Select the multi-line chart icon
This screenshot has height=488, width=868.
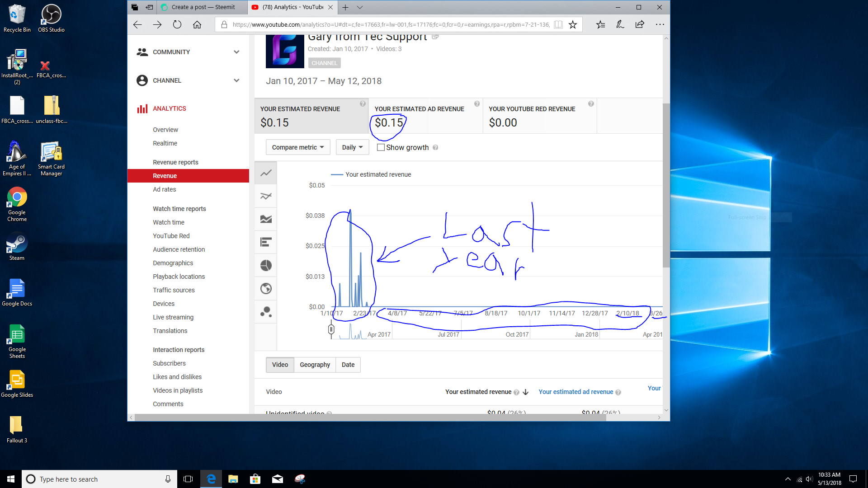point(266,196)
